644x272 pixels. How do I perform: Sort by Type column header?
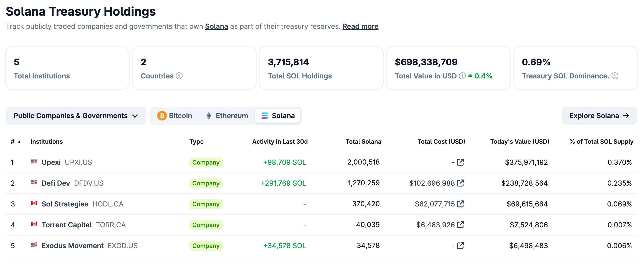[197, 142]
